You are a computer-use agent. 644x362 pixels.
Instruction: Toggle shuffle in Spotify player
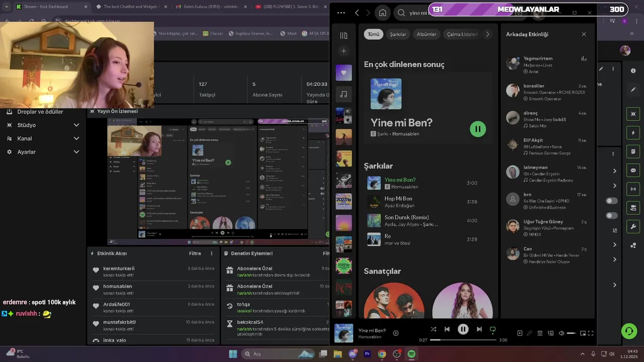tap(433, 329)
